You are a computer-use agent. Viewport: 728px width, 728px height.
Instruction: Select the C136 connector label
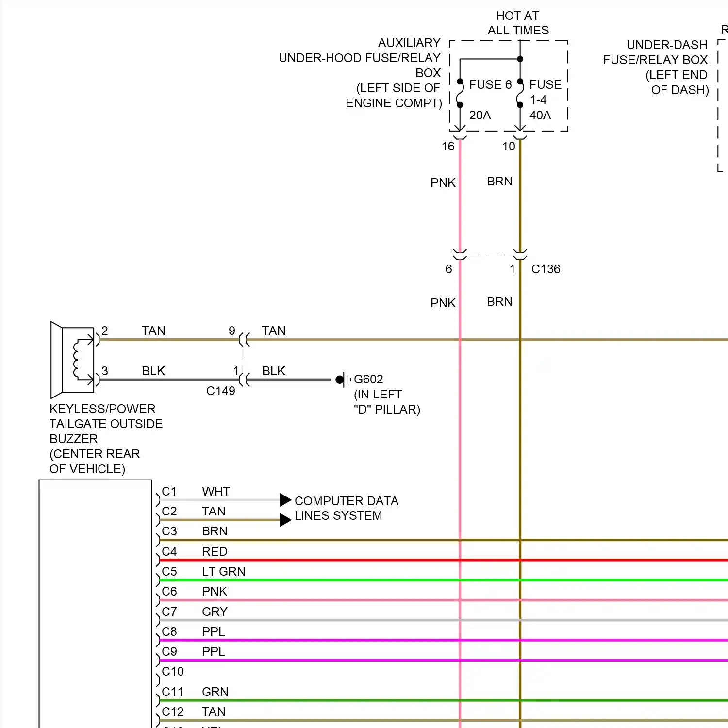point(546,269)
